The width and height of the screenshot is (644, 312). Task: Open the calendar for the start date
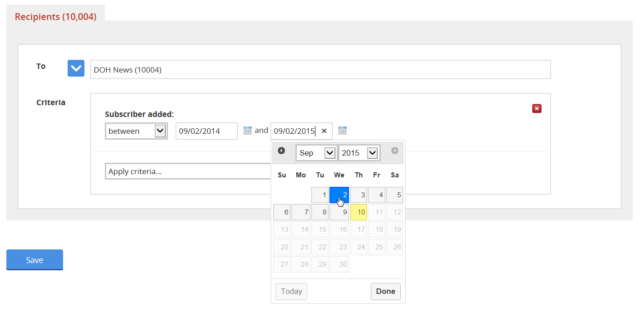247,130
